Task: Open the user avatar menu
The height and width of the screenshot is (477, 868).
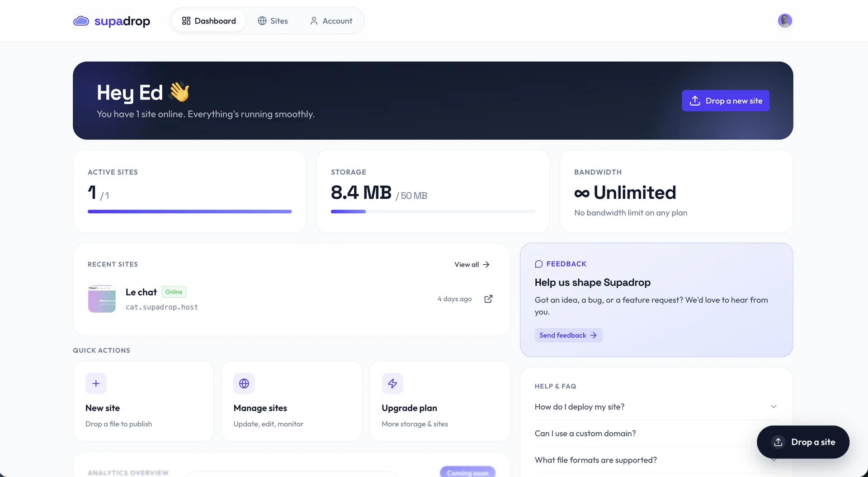Action: tap(785, 21)
